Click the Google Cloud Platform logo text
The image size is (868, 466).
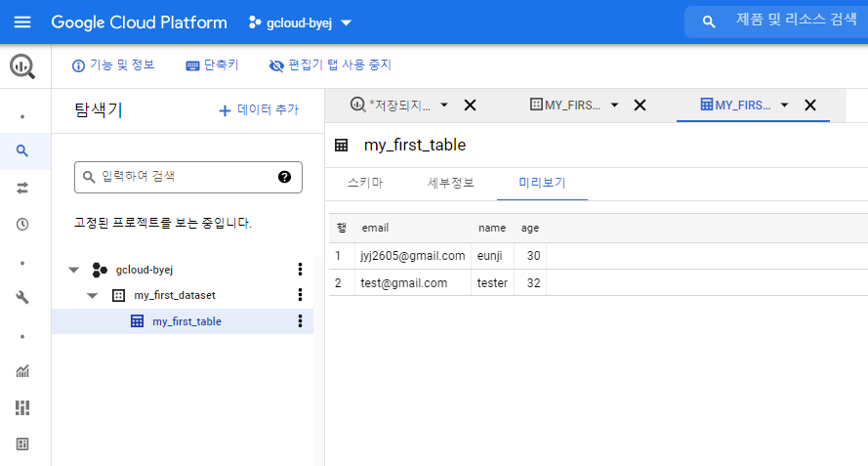[139, 22]
